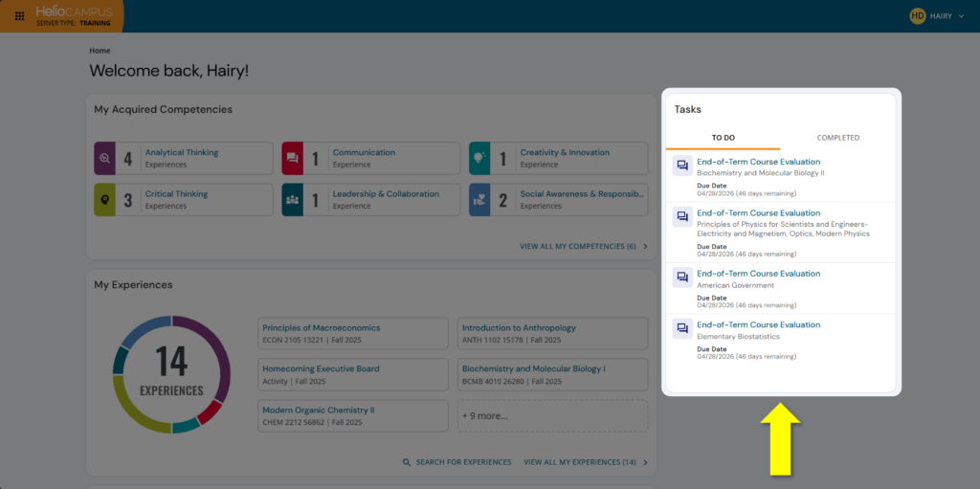The image size is (980, 489).
Task: Open the Analytical Thinking link
Action: tap(182, 152)
